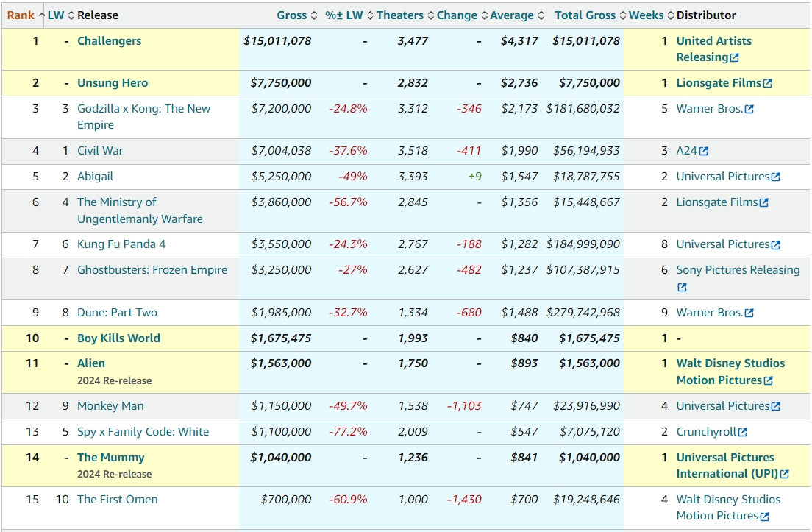Sort by Weeks column header

(x=646, y=15)
